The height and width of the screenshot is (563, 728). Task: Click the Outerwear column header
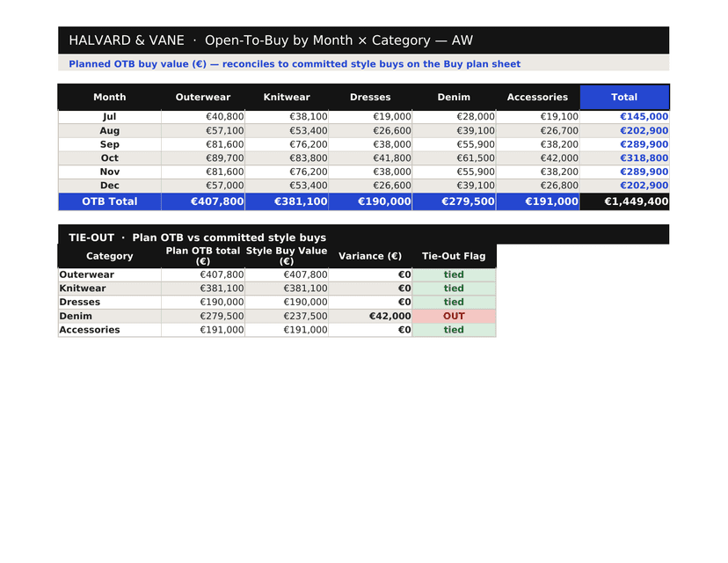pos(203,97)
